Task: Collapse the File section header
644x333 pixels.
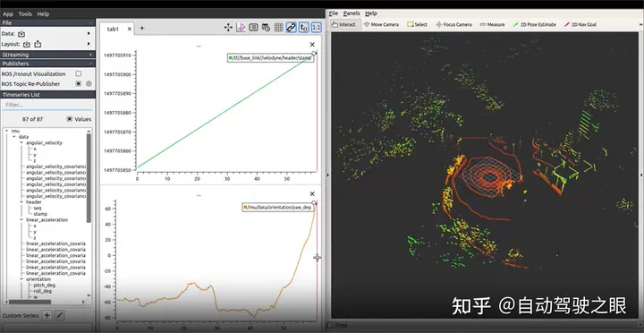Action: [47, 23]
